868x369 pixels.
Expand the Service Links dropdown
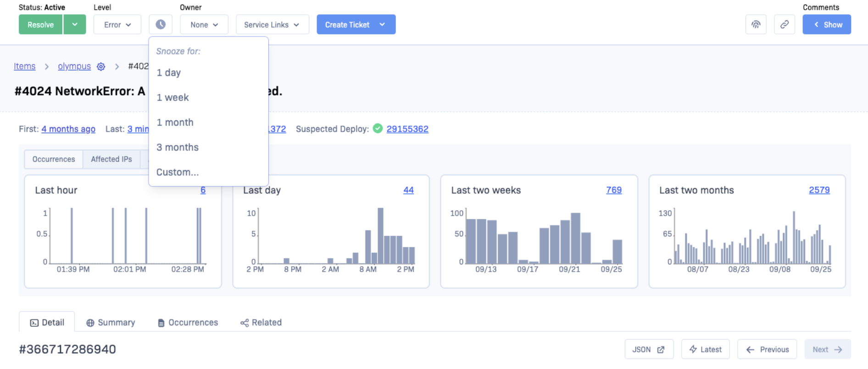272,25
